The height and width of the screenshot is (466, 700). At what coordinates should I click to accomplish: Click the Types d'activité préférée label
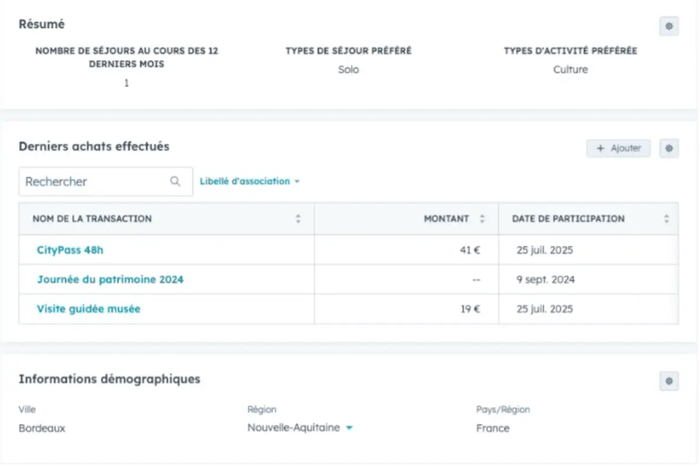pyautogui.click(x=571, y=51)
